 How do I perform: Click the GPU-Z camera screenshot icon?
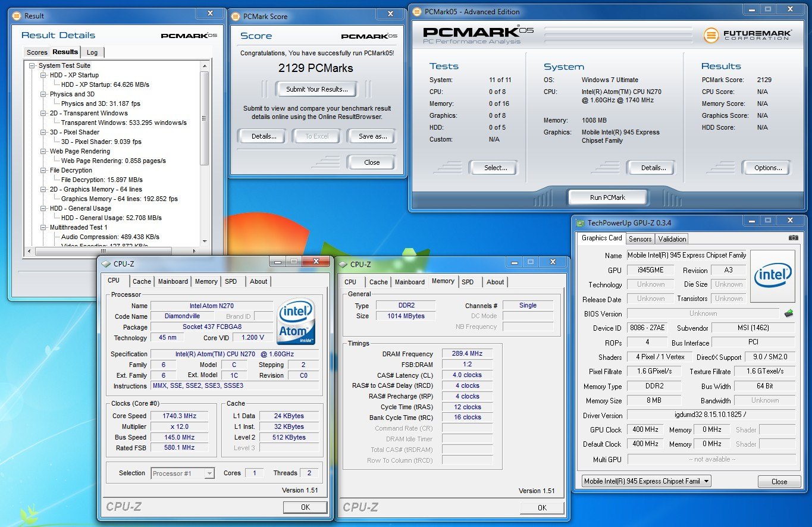[793, 238]
